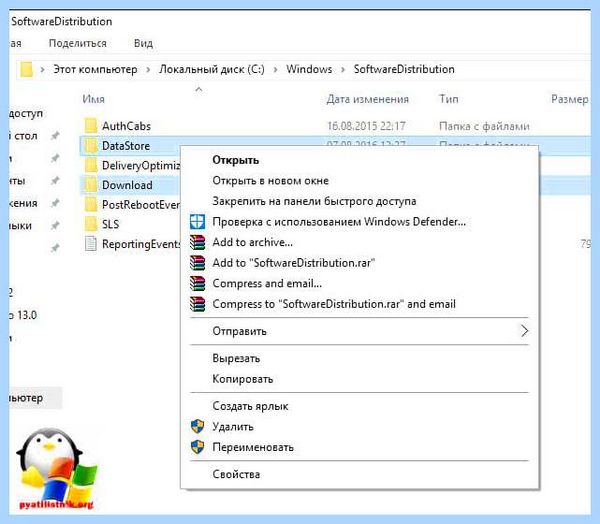Click the date 16.08.2015 22:17
The image size is (600, 524).
point(366,126)
